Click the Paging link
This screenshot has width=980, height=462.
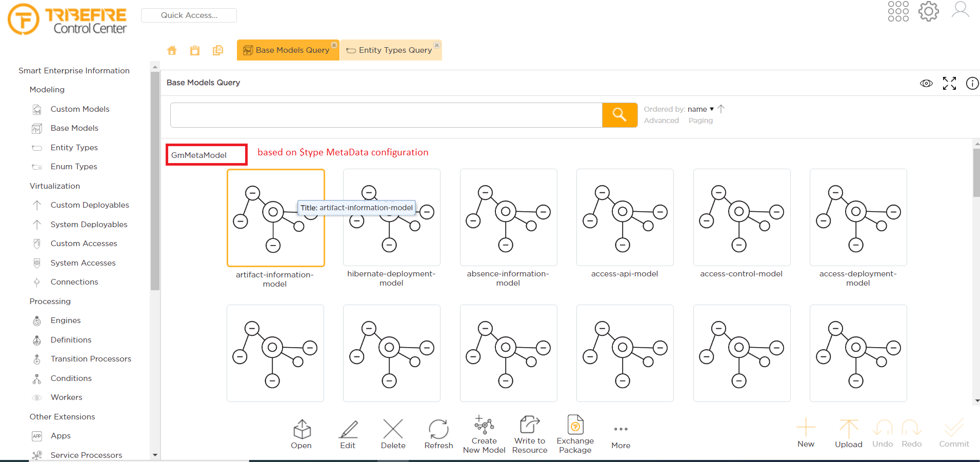click(x=701, y=120)
